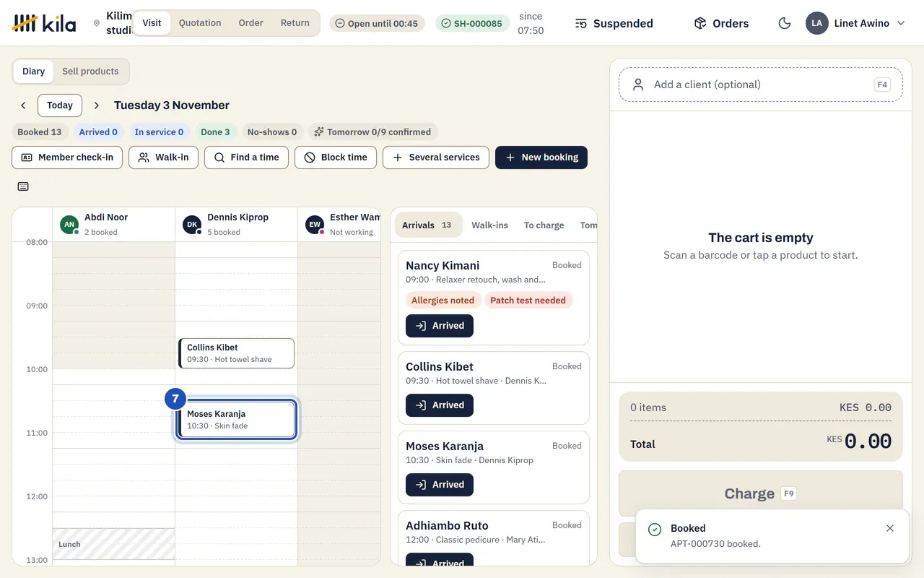
Task: Select Moses Karanja 10:30 appointment block
Action: 237,420
